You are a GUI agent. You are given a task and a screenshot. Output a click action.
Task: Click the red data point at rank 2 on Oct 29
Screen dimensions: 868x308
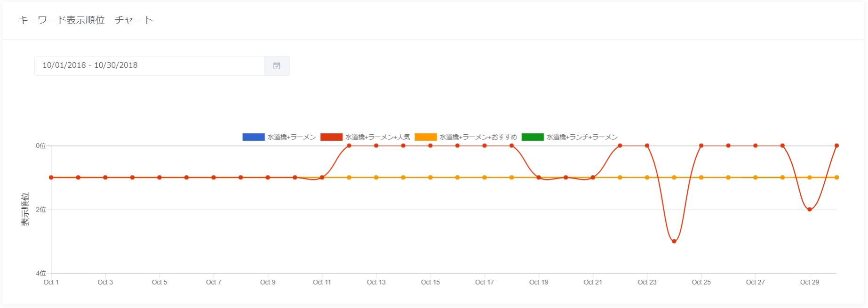(x=810, y=210)
